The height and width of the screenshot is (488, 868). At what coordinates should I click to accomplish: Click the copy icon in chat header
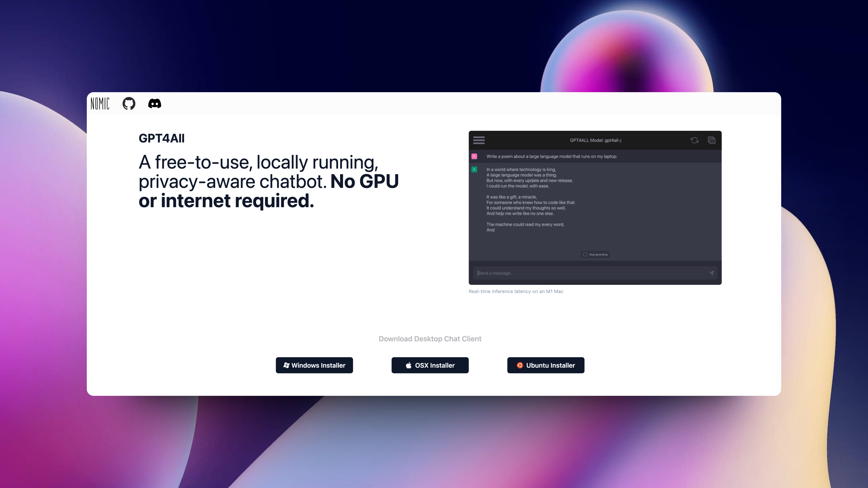712,140
